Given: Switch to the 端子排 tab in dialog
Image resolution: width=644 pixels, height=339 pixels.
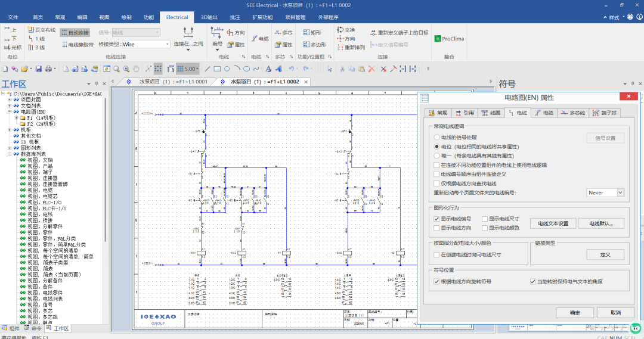Looking at the screenshot, I should 605,113.
